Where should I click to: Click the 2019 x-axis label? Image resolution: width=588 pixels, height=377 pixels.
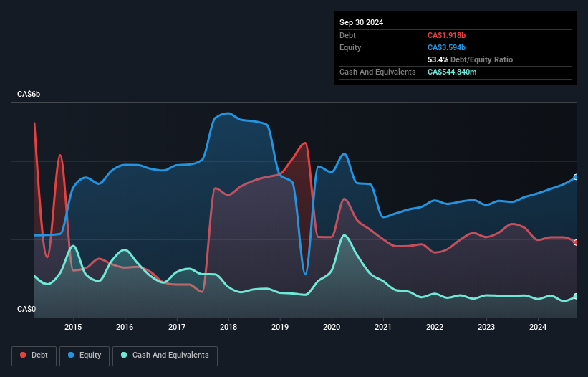280,327
